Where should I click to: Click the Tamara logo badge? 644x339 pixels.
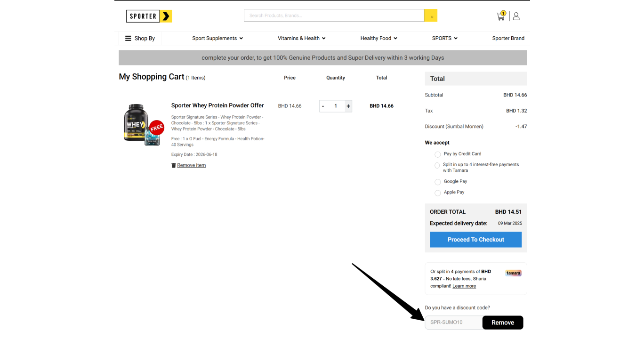click(513, 273)
